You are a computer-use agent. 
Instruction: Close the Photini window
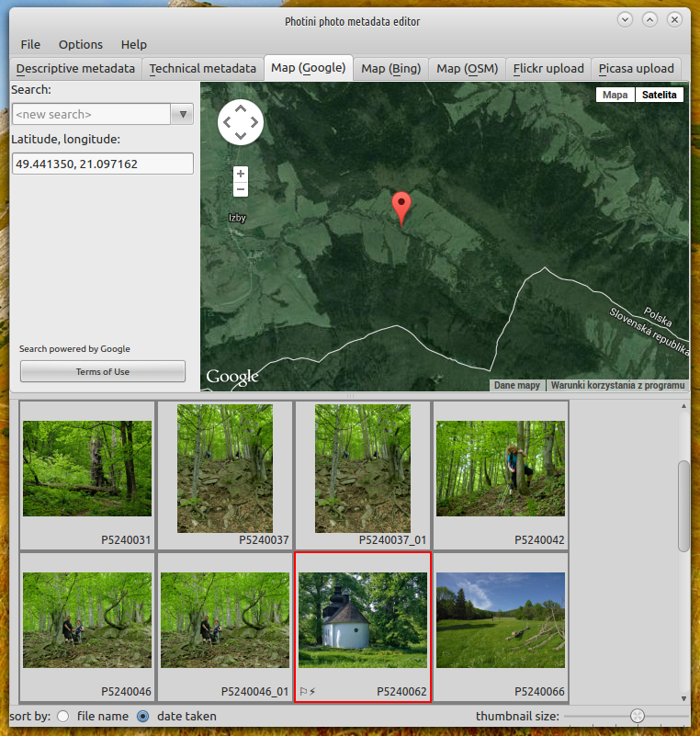tap(674, 19)
